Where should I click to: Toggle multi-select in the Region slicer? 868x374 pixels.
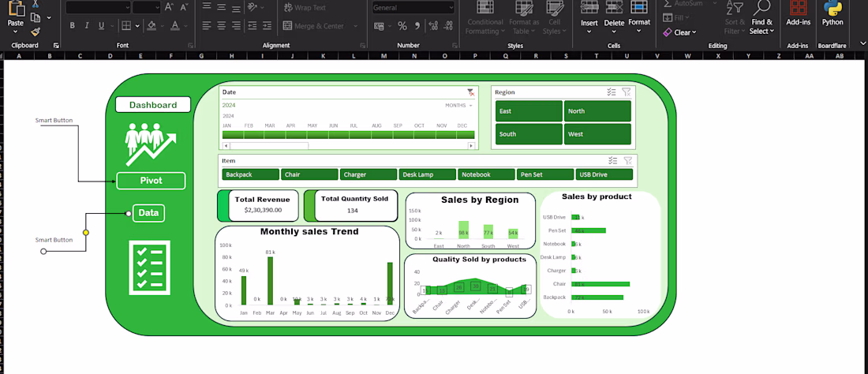click(612, 92)
